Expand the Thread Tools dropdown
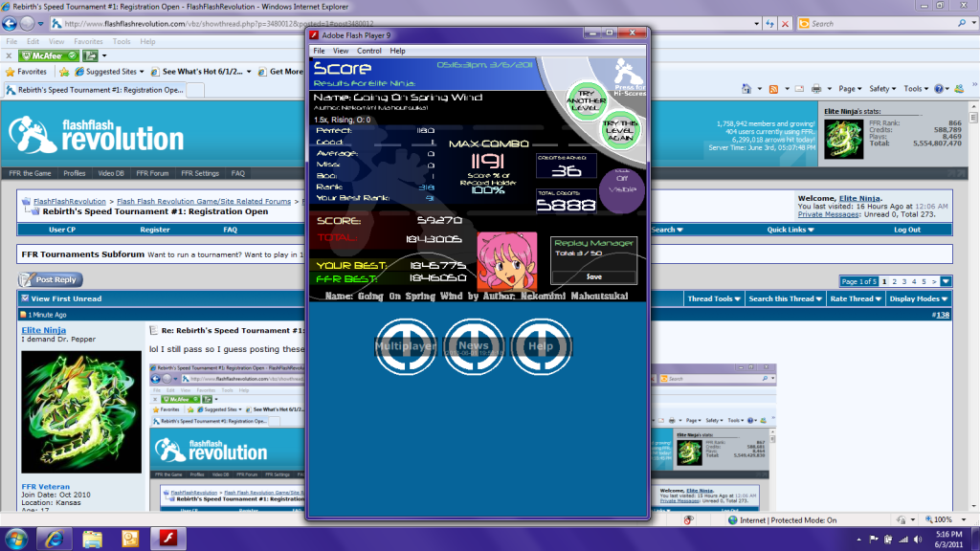The width and height of the screenshot is (980, 551). [713, 298]
